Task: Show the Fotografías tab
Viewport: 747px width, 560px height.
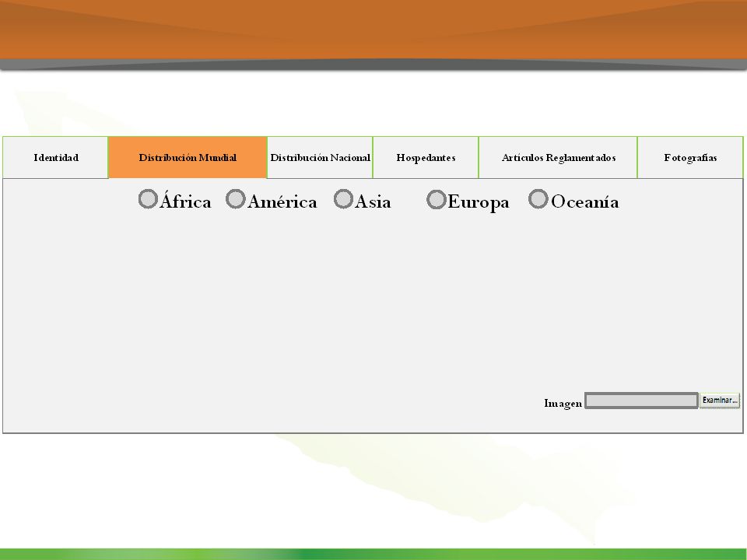Action: click(x=690, y=158)
